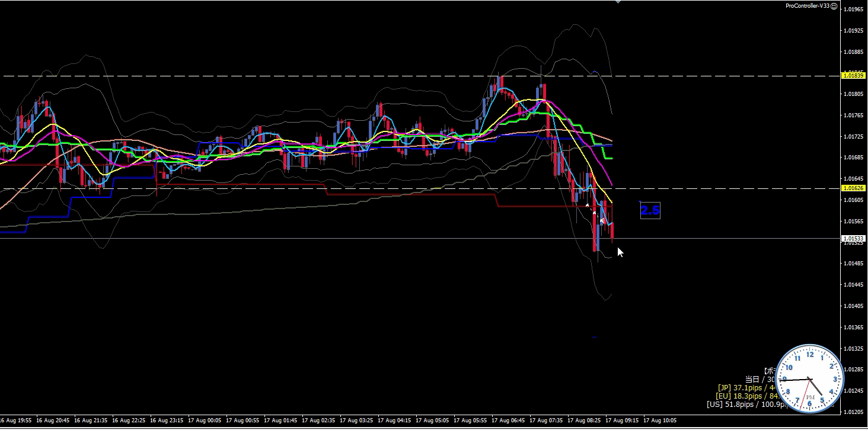This screenshot has width=868, height=430.
Task: Click the [JP] 37.1pips session text
Action: pyautogui.click(x=747, y=387)
